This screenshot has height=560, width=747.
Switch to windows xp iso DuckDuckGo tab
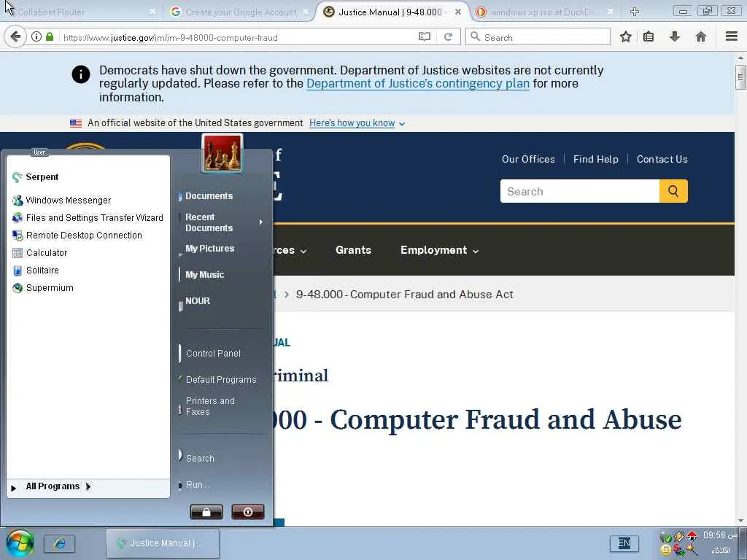[x=543, y=12]
